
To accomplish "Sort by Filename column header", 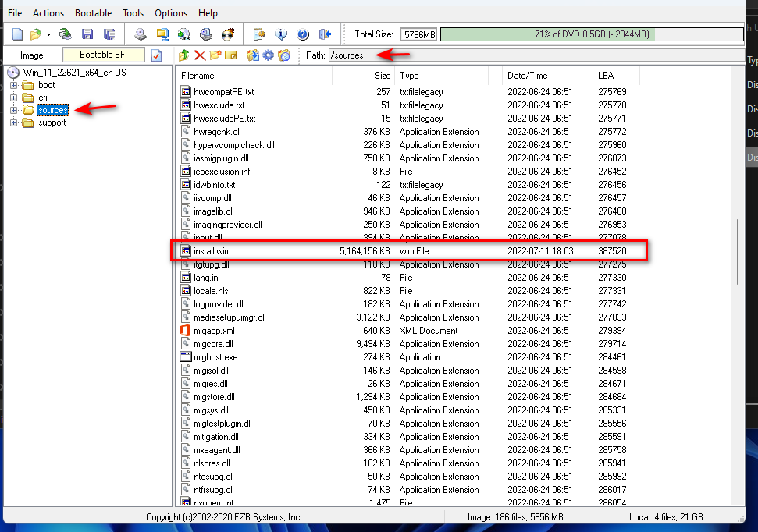I will click(254, 76).
